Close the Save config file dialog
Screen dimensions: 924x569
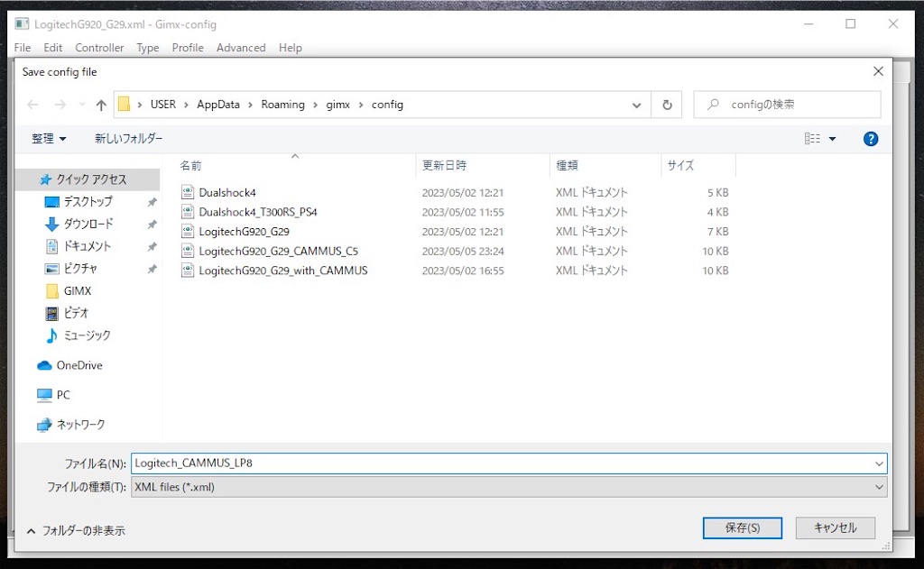[878, 71]
